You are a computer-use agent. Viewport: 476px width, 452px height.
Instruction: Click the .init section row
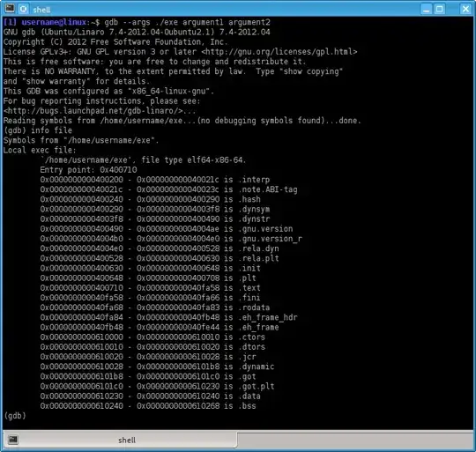(x=150, y=268)
